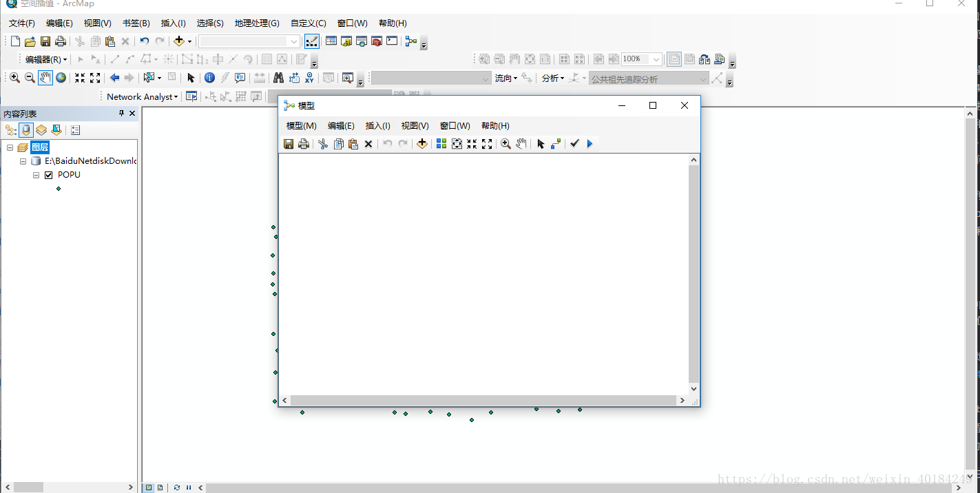
Task: Uncheck the POPU layer visibility
Action: tap(48, 175)
